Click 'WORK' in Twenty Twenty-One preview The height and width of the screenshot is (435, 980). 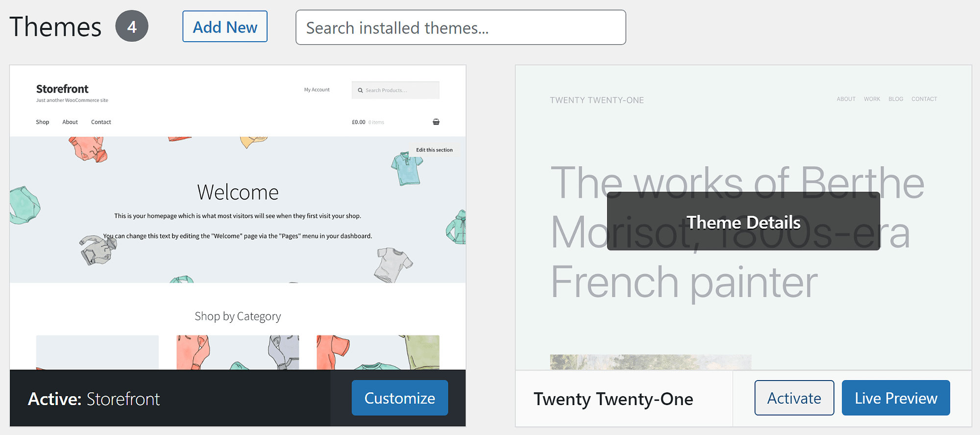tap(872, 99)
